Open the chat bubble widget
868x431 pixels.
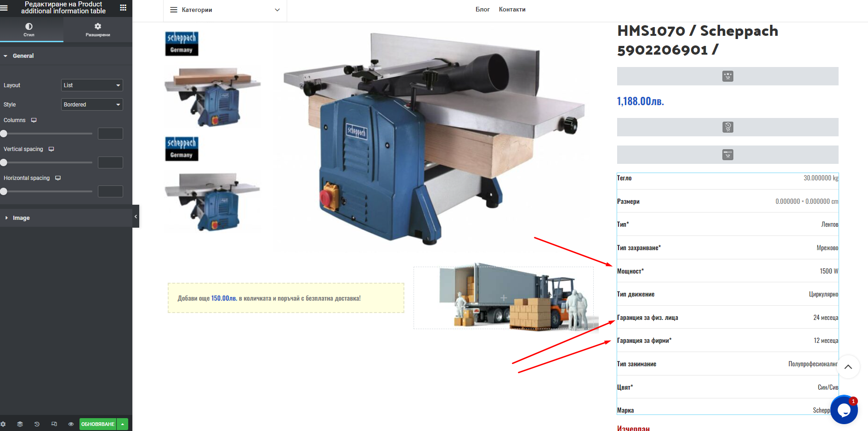click(844, 409)
